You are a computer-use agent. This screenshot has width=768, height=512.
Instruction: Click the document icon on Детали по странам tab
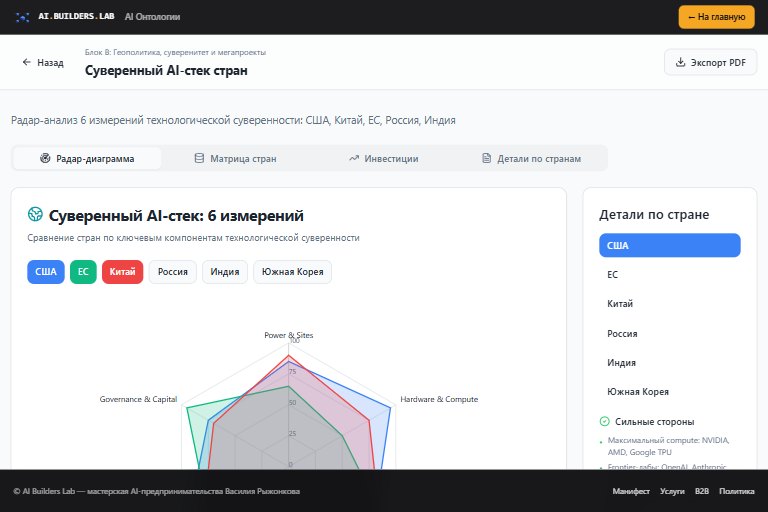point(486,158)
